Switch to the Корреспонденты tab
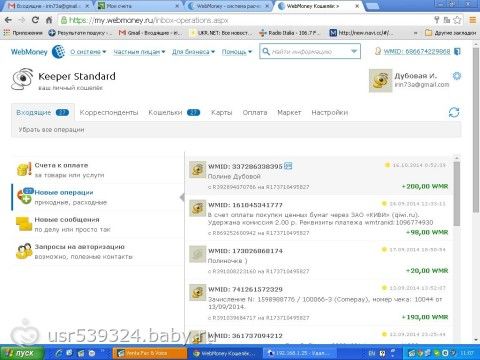The width and height of the screenshot is (480, 360). (x=109, y=113)
